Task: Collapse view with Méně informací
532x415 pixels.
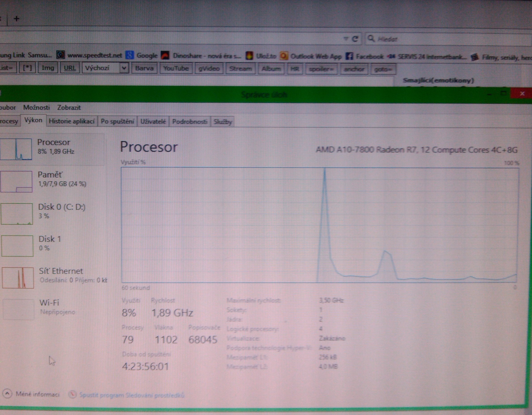Action: pyautogui.click(x=37, y=394)
